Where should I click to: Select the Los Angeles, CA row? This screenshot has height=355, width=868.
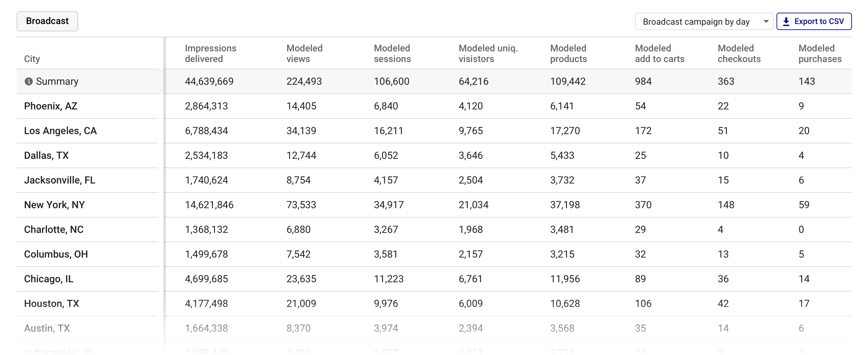(61, 131)
